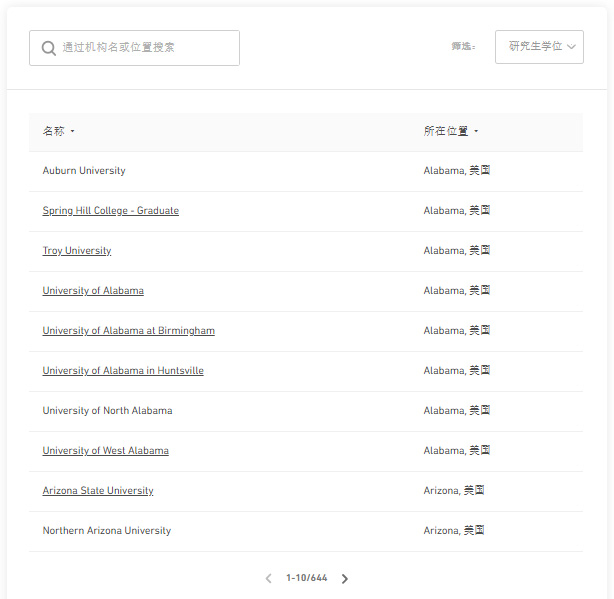
Task: Click location cell for Northern Arizona University
Action: click(x=454, y=530)
